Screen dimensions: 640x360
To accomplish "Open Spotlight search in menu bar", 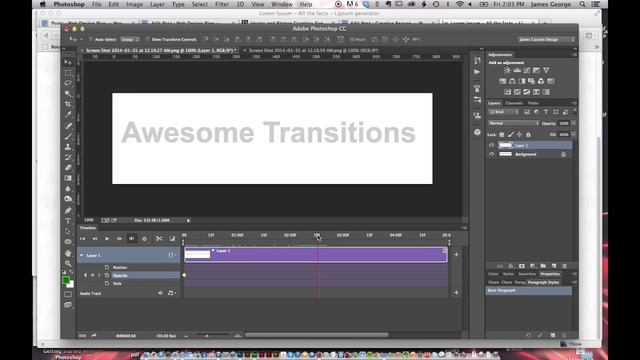I will (582, 4).
